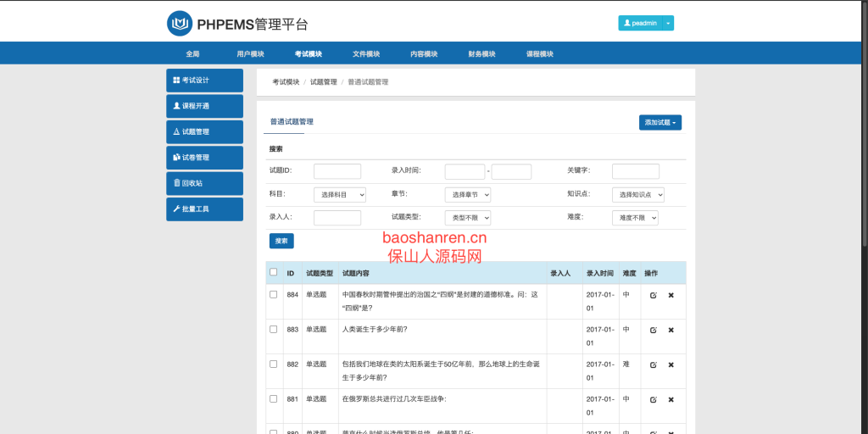Open the 用户模块 nav menu
Image resolution: width=868 pixels, height=434 pixels.
pos(250,53)
